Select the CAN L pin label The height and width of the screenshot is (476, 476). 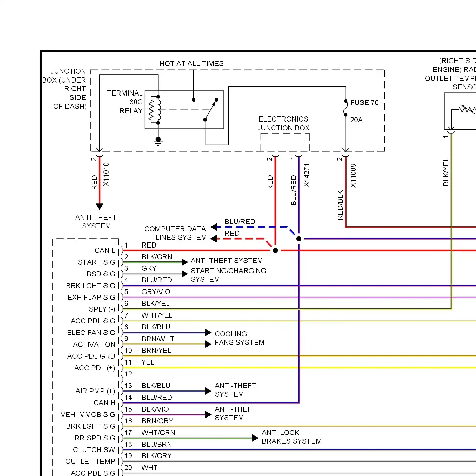point(105,250)
